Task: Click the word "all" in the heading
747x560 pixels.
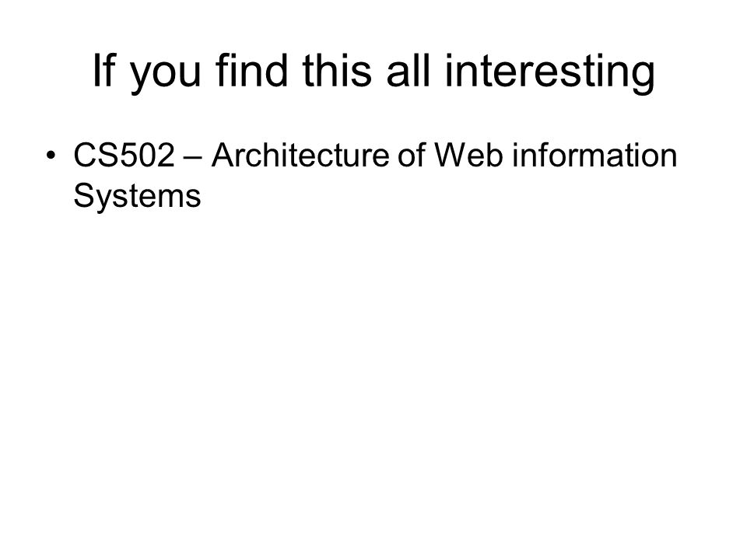Action: (x=409, y=71)
